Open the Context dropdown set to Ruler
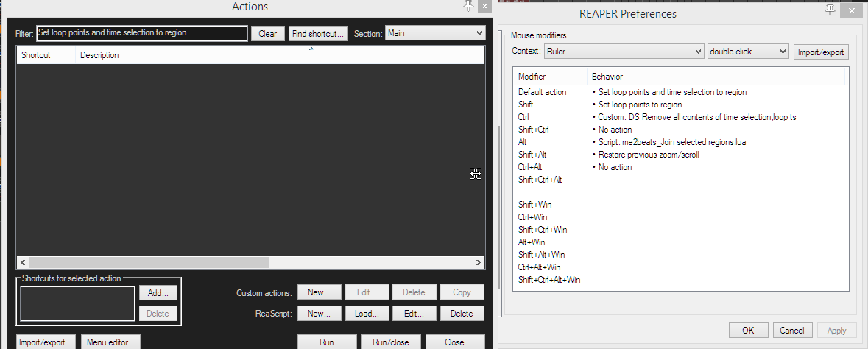Screen dimensions: 868x349 (624, 52)
